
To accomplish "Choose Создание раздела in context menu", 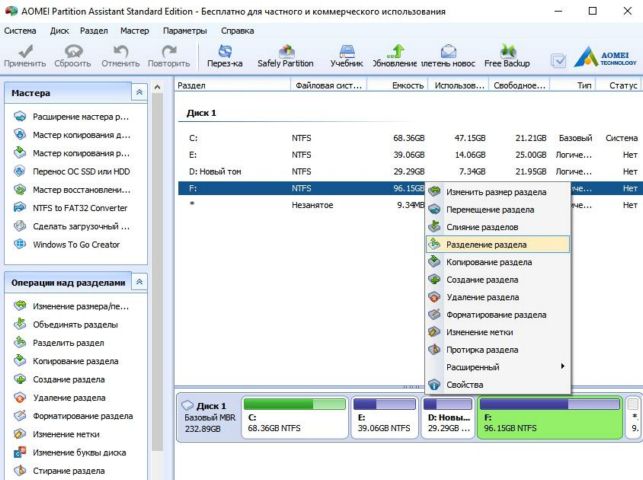I will point(498,280).
